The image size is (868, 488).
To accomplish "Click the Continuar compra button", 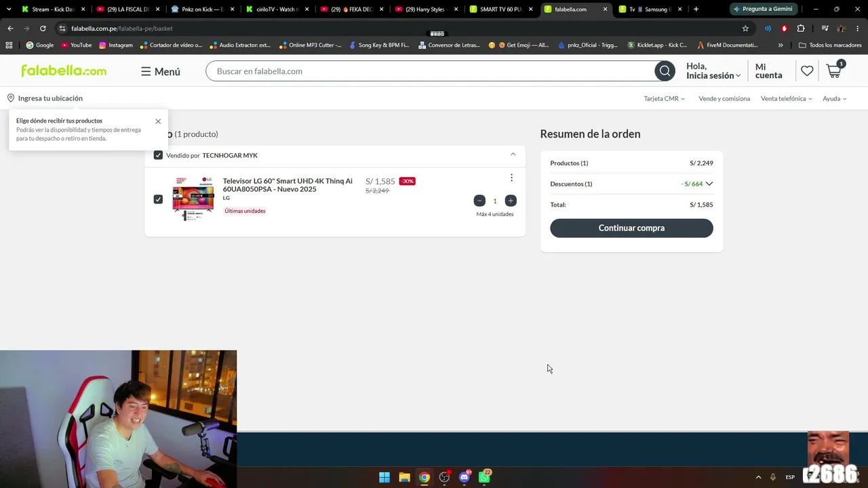I will (x=631, y=228).
